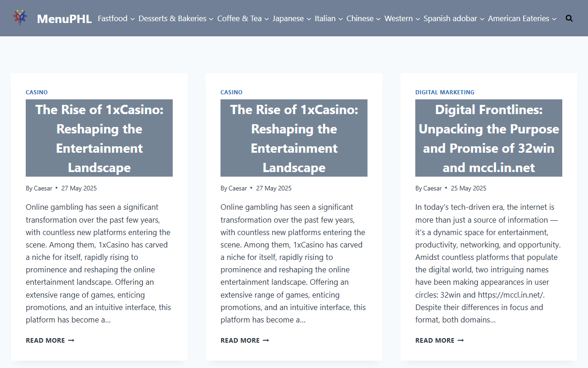Open Digital Frontlines article title
588x368 pixels.
[489, 138]
